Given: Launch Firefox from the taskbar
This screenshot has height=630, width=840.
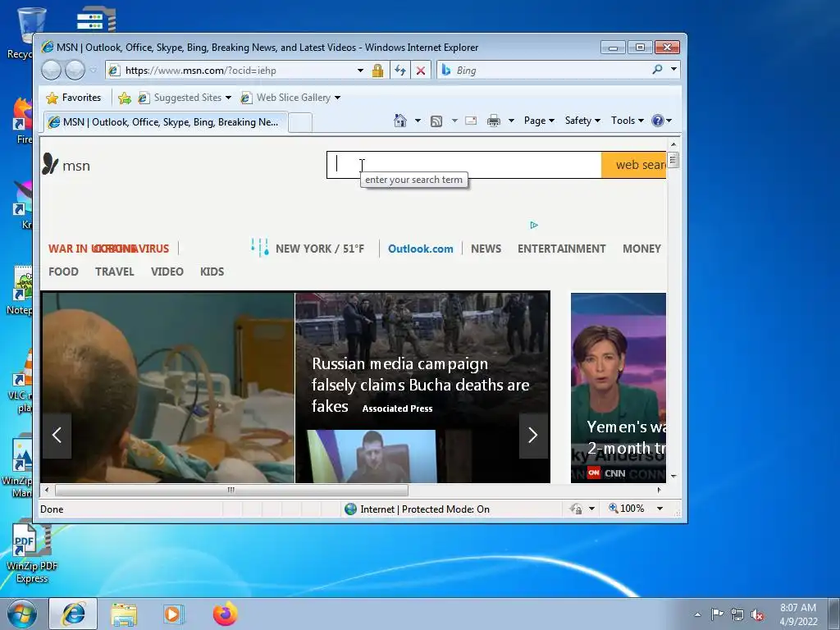Looking at the screenshot, I should 225,614.
